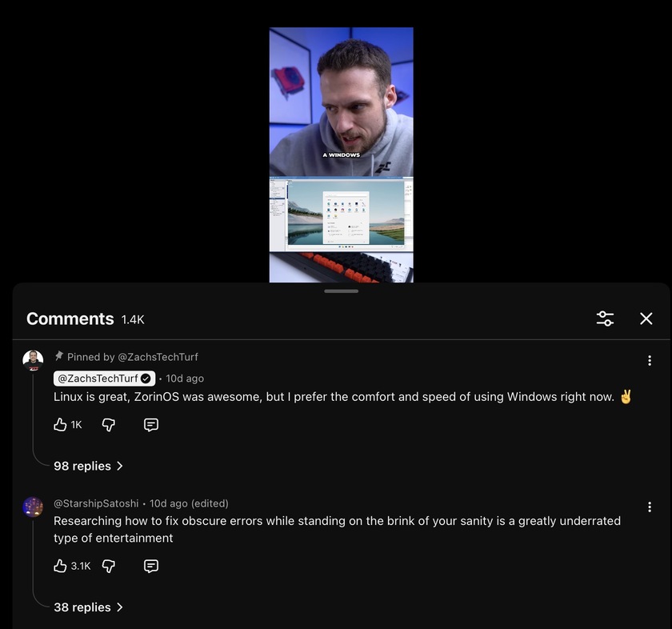Grab the comments panel drag handle
672x629 pixels.
coord(341,291)
